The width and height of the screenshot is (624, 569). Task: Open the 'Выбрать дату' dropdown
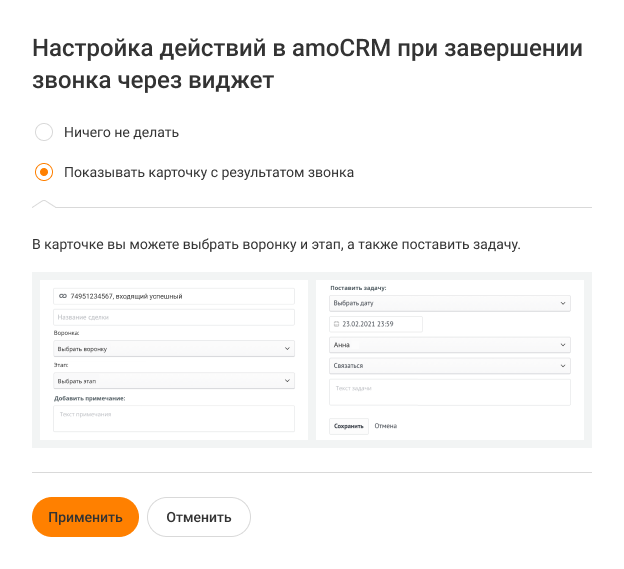(449, 303)
